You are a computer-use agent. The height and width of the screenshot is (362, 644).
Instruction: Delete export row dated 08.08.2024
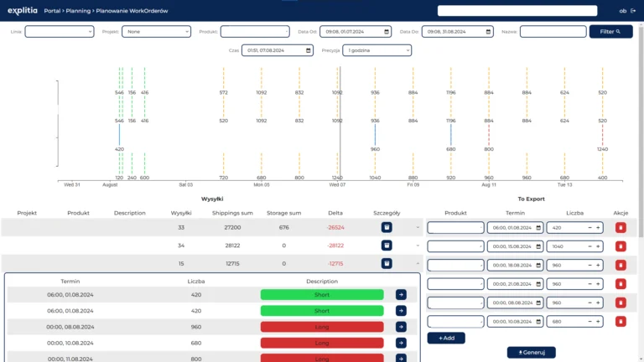click(621, 303)
